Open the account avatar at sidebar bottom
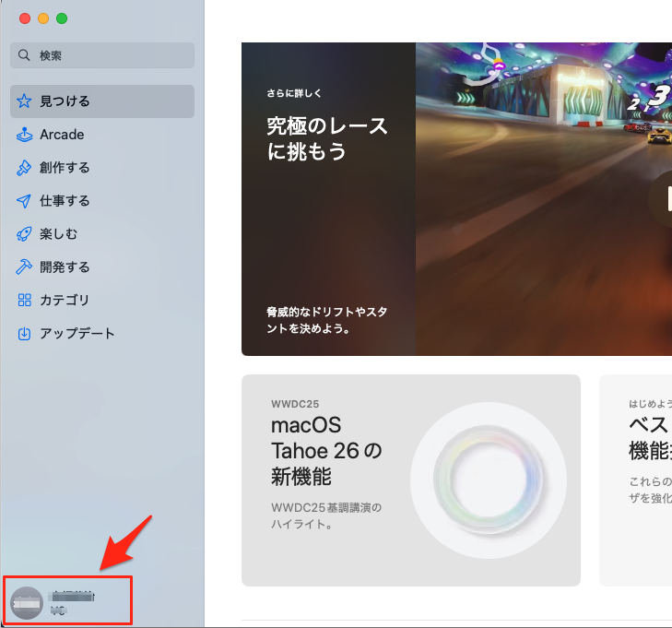This screenshot has height=628, width=672. (25, 601)
